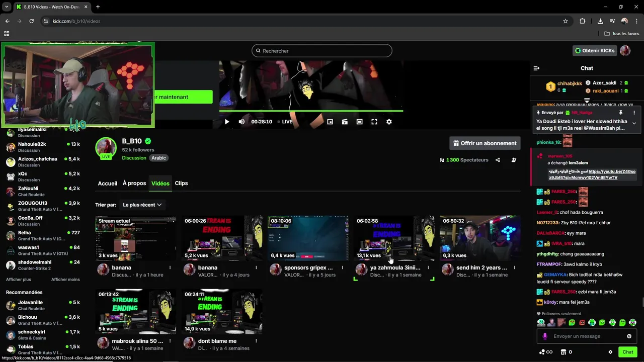
Task: Select the Vidéos tab
Action: [160, 184]
